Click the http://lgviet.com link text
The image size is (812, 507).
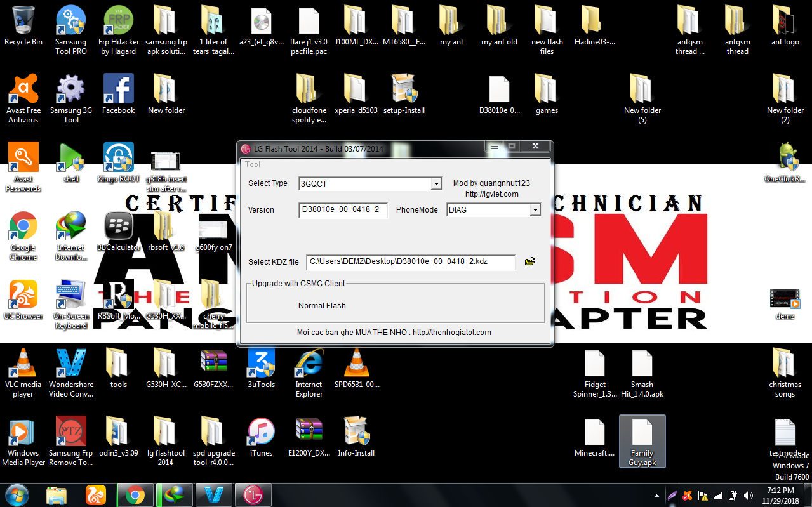(491, 194)
